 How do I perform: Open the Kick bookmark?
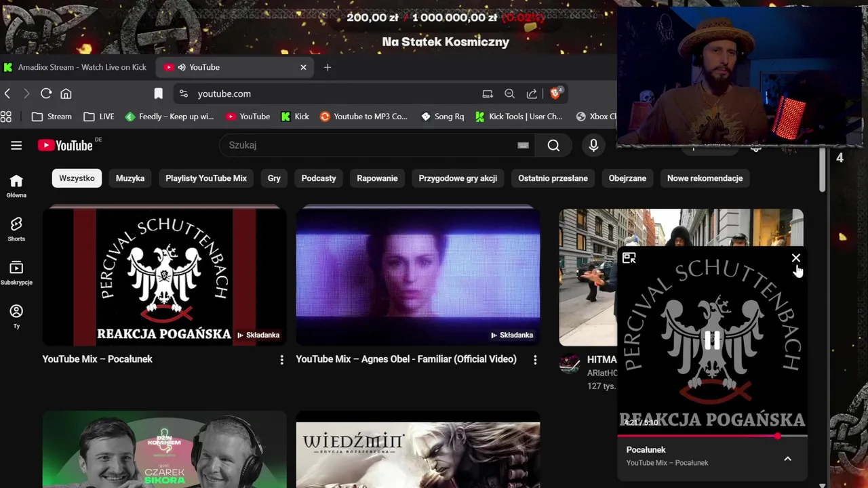295,117
